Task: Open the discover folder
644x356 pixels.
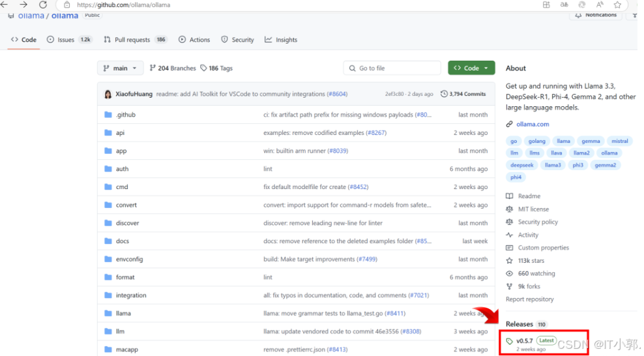Action: 127,223
